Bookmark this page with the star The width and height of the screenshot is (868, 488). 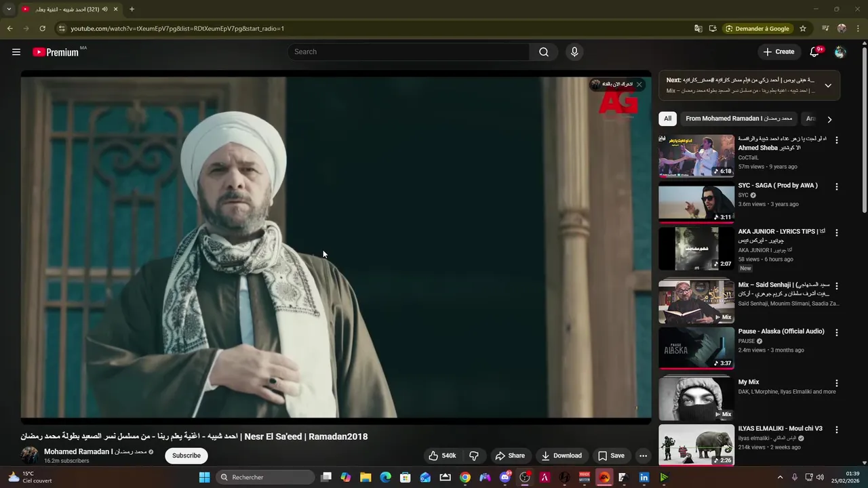pos(803,28)
